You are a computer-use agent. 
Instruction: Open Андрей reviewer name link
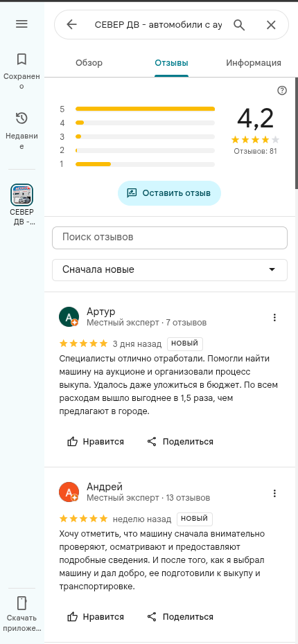(105, 487)
